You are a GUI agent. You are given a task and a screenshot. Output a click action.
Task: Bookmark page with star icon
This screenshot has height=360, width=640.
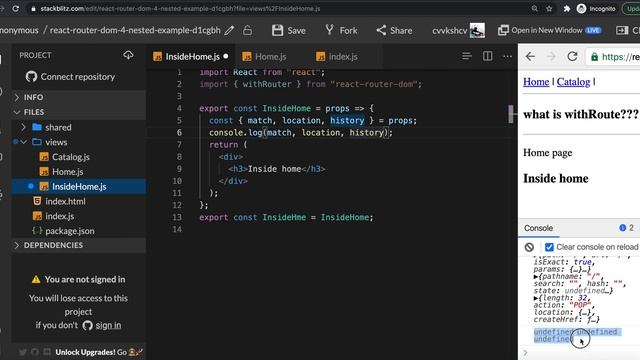pyautogui.click(x=549, y=9)
